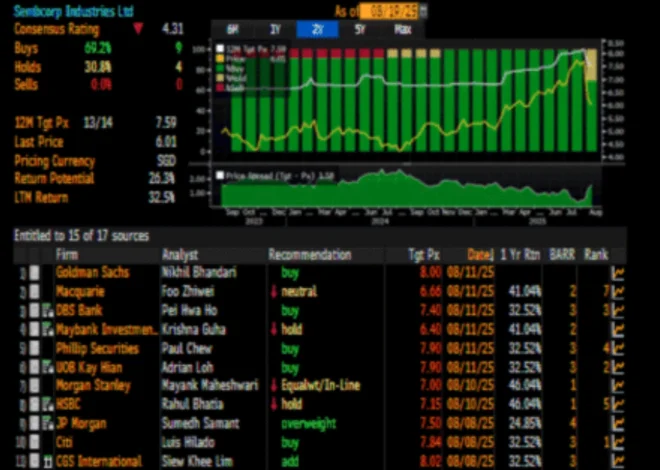Image resolution: width=660 pixels, height=470 pixels.
Task: Click red downgrade arrow in Morgan Stanley row
Action: coord(274,386)
